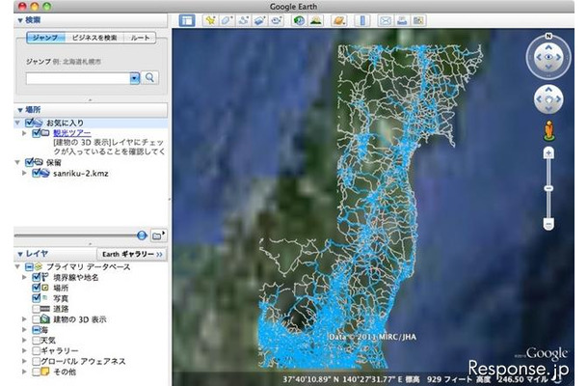Expand the sanriku-2.kmz item
Image resolution: width=588 pixels, height=386 pixels.
coord(24,173)
